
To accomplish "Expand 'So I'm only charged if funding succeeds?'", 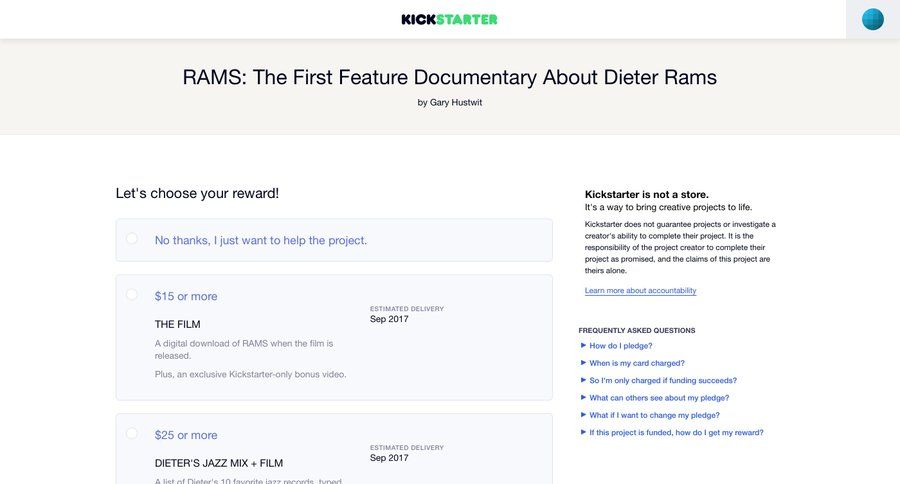I will click(662, 380).
